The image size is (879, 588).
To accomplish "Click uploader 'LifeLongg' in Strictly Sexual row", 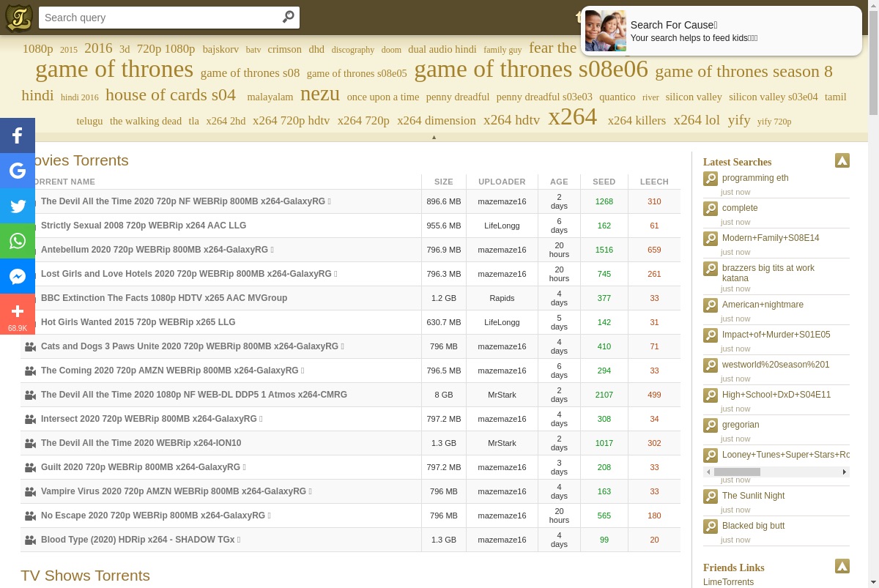I will coord(502,226).
